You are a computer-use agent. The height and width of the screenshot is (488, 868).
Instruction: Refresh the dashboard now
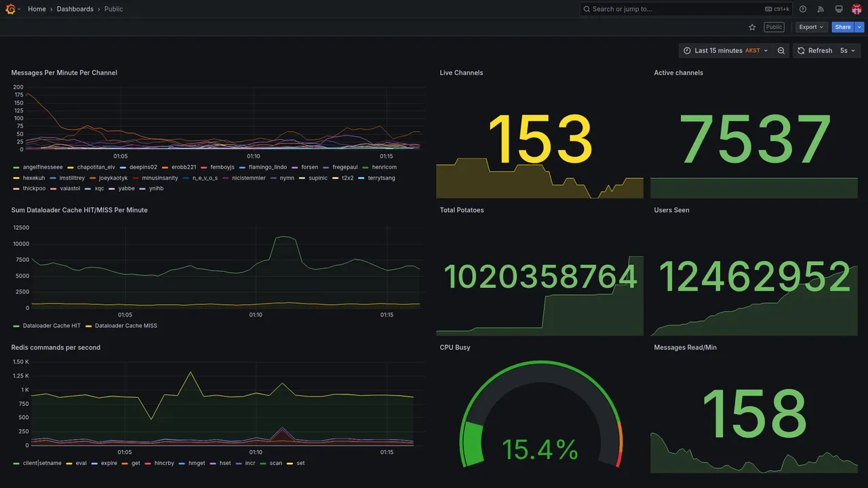pos(814,51)
